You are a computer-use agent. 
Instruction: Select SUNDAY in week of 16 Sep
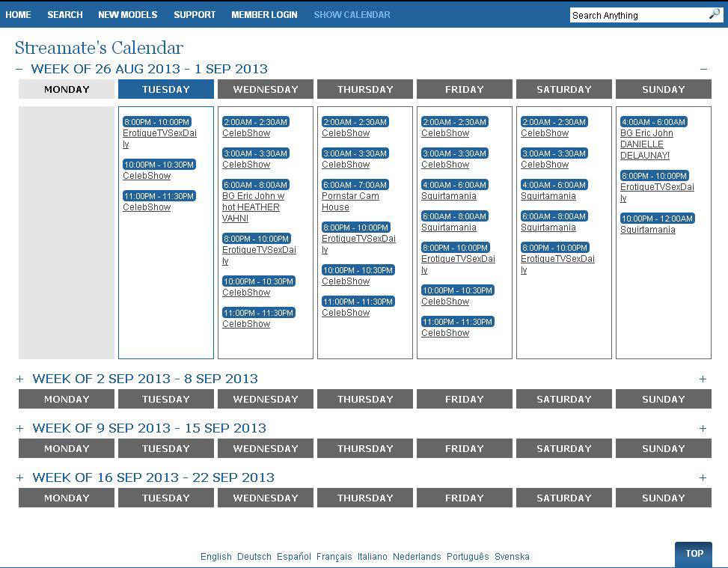(664, 498)
